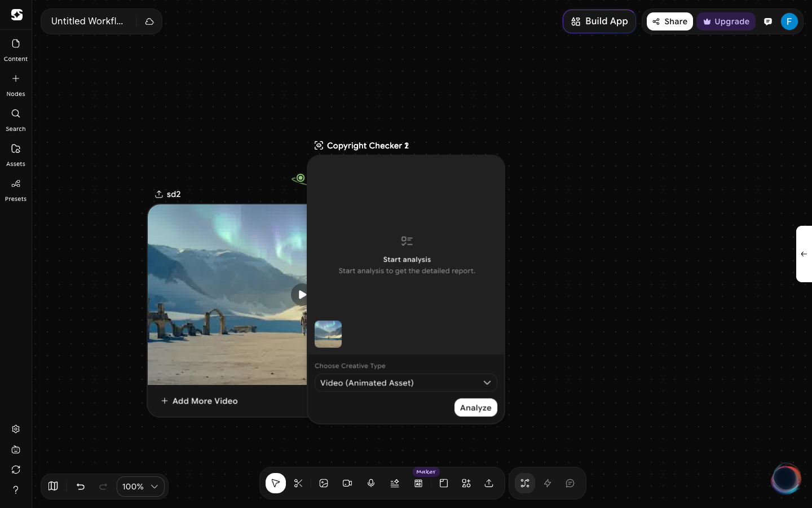Click the text enhance sparkle tool
812x508 pixels.
[x=395, y=483]
